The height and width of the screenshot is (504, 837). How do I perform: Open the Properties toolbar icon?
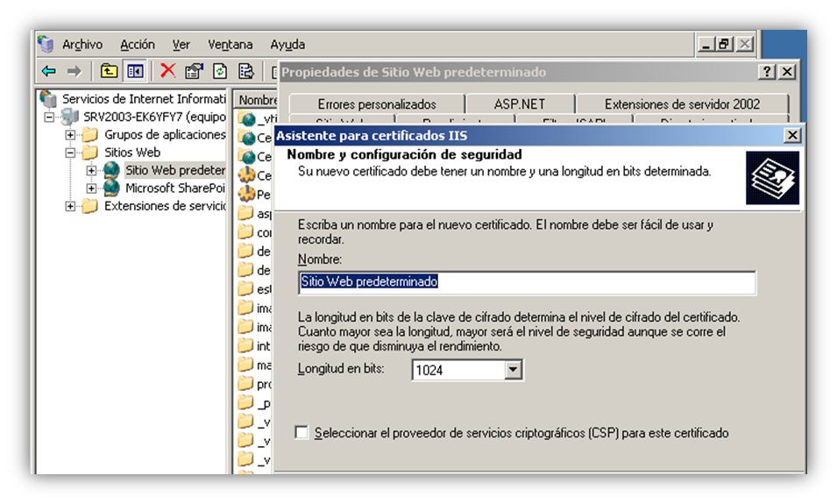[x=194, y=70]
